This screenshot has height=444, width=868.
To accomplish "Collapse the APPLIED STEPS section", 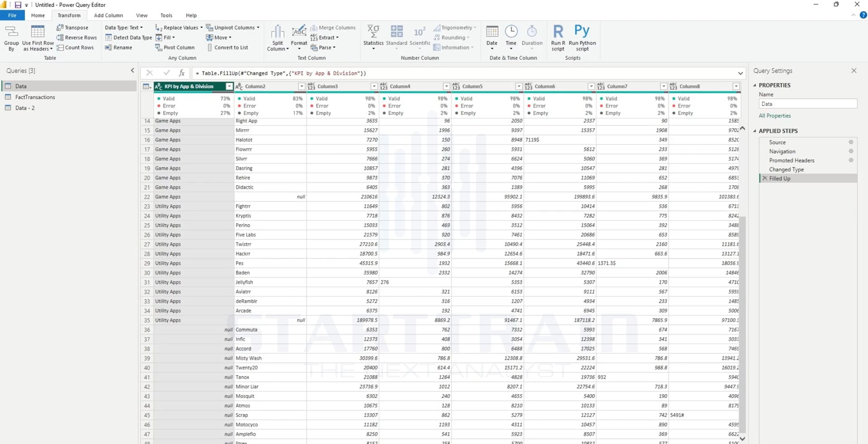I will pyautogui.click(x=755, y=131).
